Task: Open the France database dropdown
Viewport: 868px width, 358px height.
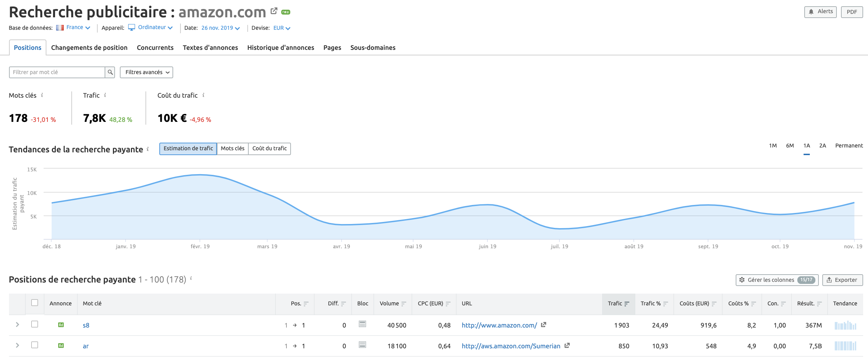Action: pyautogui.click(x=73, y=28)
